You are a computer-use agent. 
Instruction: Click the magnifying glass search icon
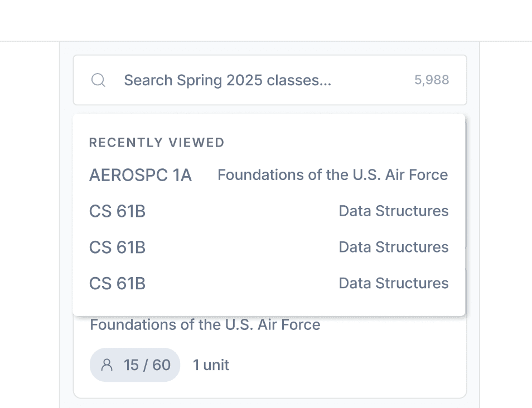tap(98, 80)
